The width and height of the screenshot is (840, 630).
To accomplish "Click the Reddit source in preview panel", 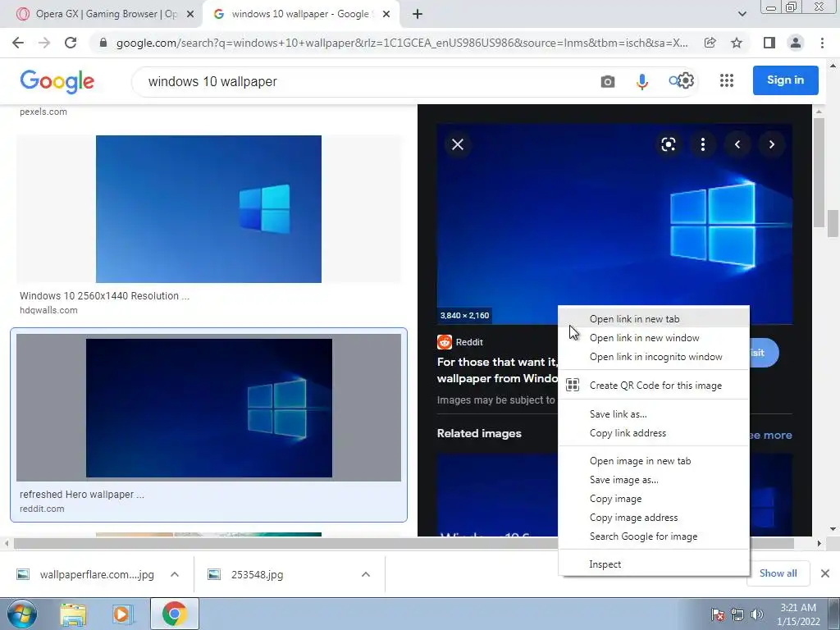I will pyautogui.click(x=460, y=342).
